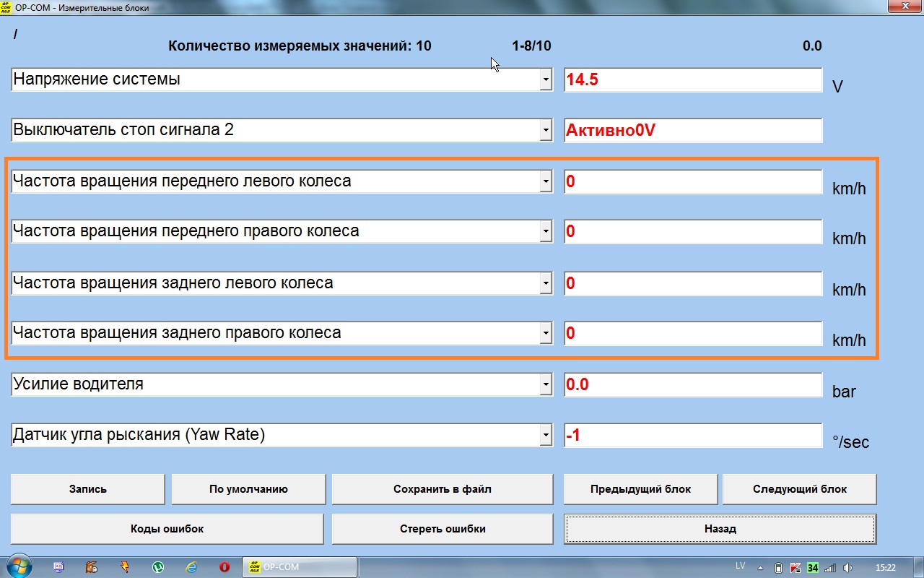Open the Выключатель стоп сигнала 2 dropdown
Image resolution: width=924 pixels, height=578 pixels.
(546, 131)
